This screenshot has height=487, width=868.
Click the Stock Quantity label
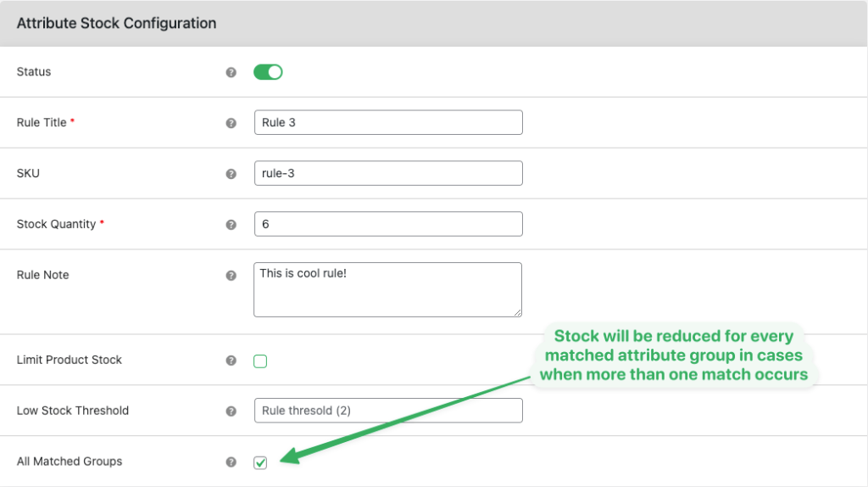point(56,224)
